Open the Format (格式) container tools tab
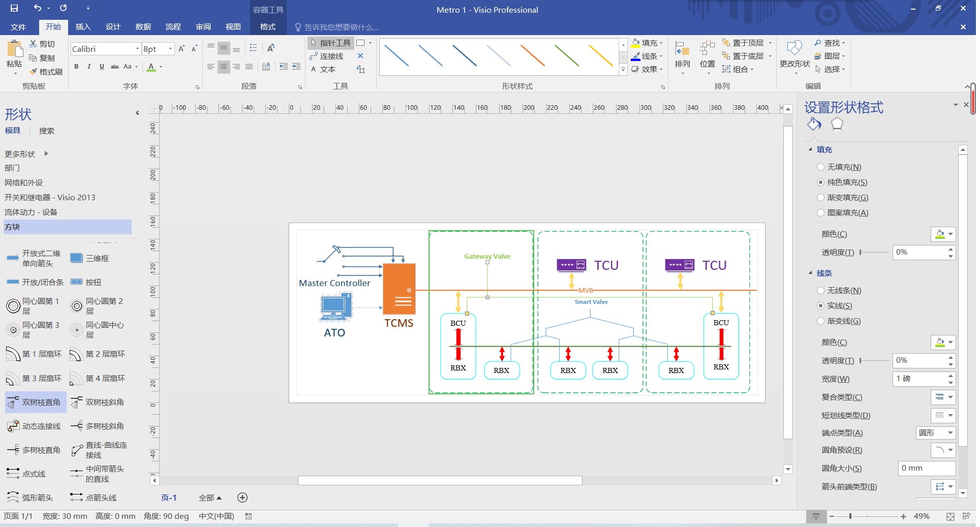This screenshot has height=527, width=980. tap(268, 27)
